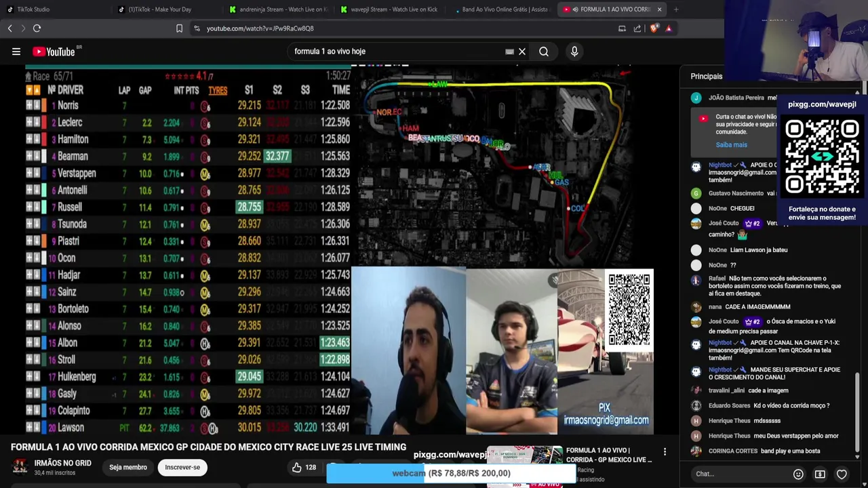The height and width of the screenshot is (488, 868).
Task: Open Brave Rewards triangle icon
Action: point(669,28)
